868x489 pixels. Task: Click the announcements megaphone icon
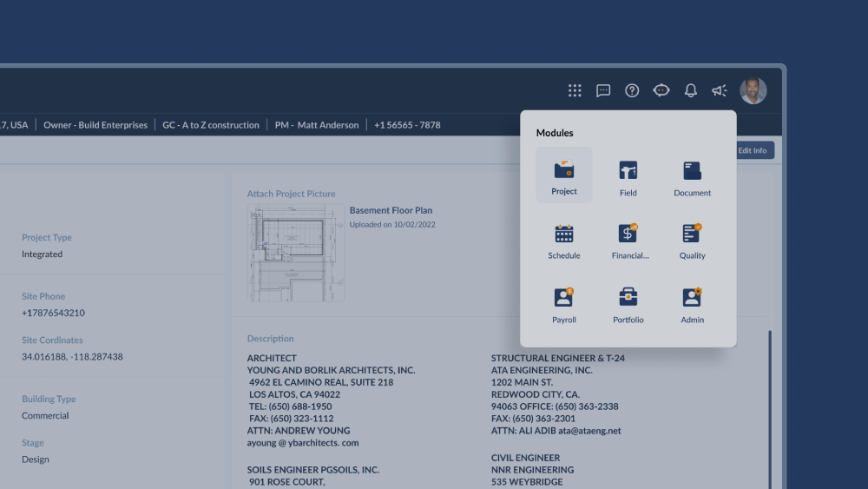[x=719, y=90]
